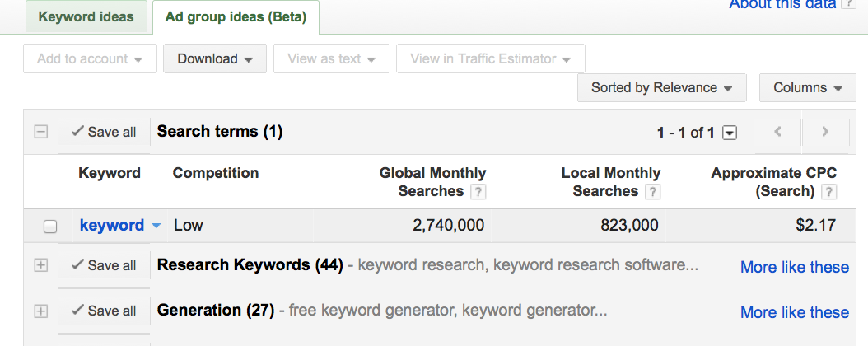The image size is (868, 346).
Task: Open the Add to account dropdown
Action: (x=90, y=58)
